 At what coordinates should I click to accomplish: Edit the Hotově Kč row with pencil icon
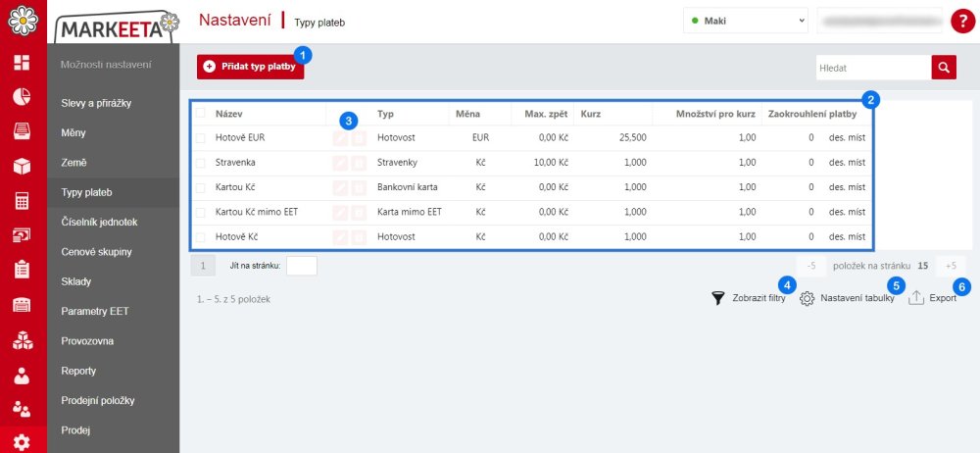point(340,237)
